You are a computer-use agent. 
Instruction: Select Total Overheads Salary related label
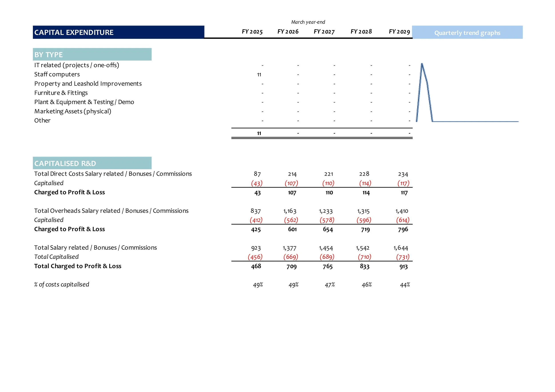coord(111,211)
